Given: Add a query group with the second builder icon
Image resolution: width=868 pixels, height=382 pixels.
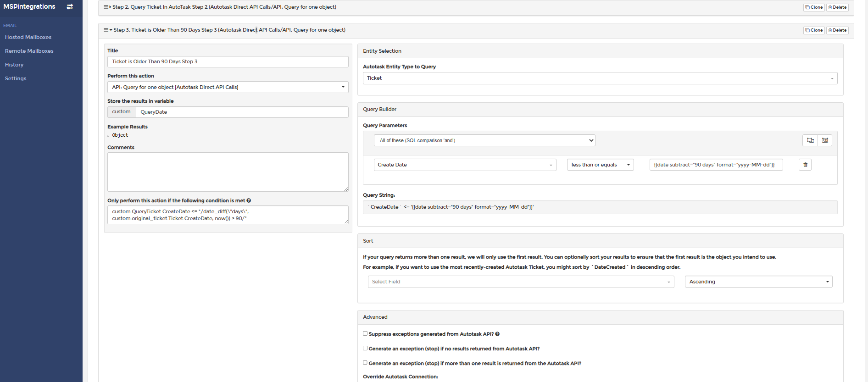Looking at the screenshot, I should pos(825,140).
